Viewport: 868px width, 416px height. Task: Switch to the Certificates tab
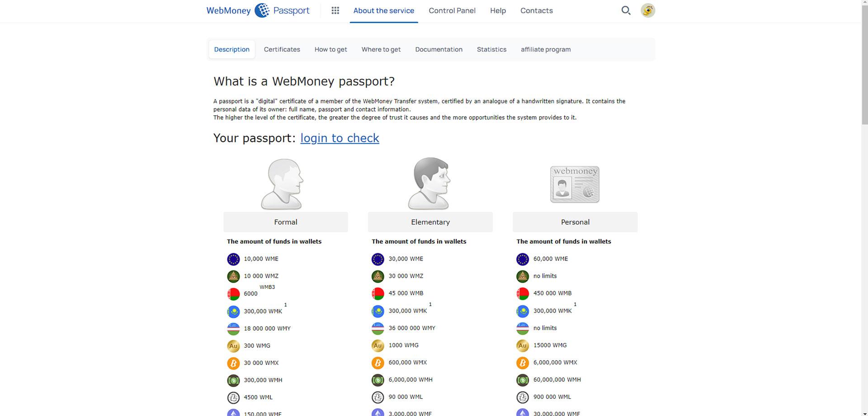pos(282,49)
